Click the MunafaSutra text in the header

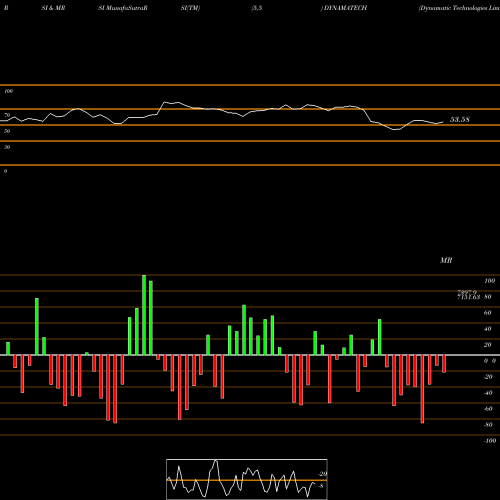[x=126, y=8]
